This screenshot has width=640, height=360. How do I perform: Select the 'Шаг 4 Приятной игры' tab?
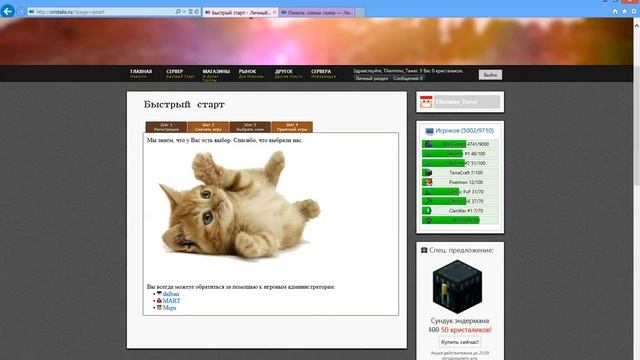coord(292,127)
